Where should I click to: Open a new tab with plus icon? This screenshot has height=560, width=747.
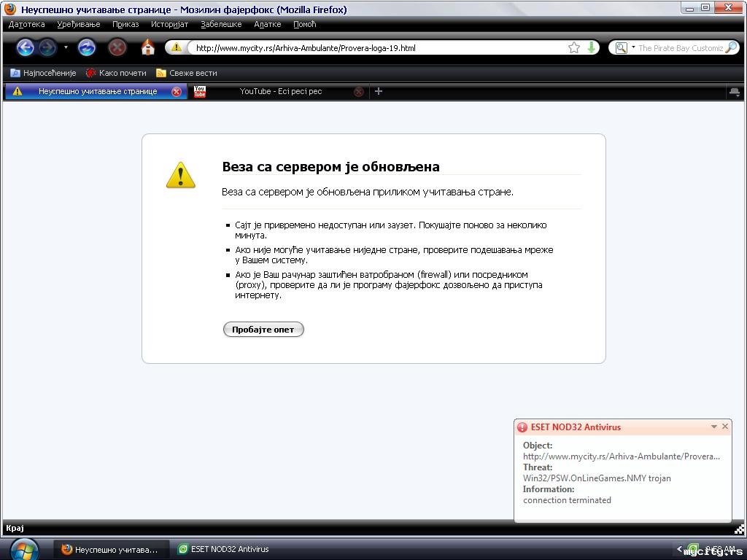379,91
